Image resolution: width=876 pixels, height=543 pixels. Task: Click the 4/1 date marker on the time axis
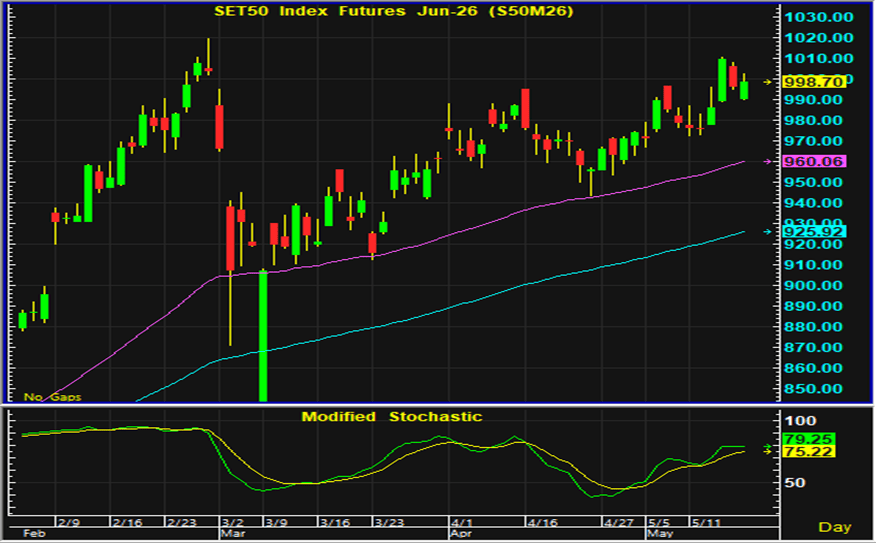[x=462, y=523]
